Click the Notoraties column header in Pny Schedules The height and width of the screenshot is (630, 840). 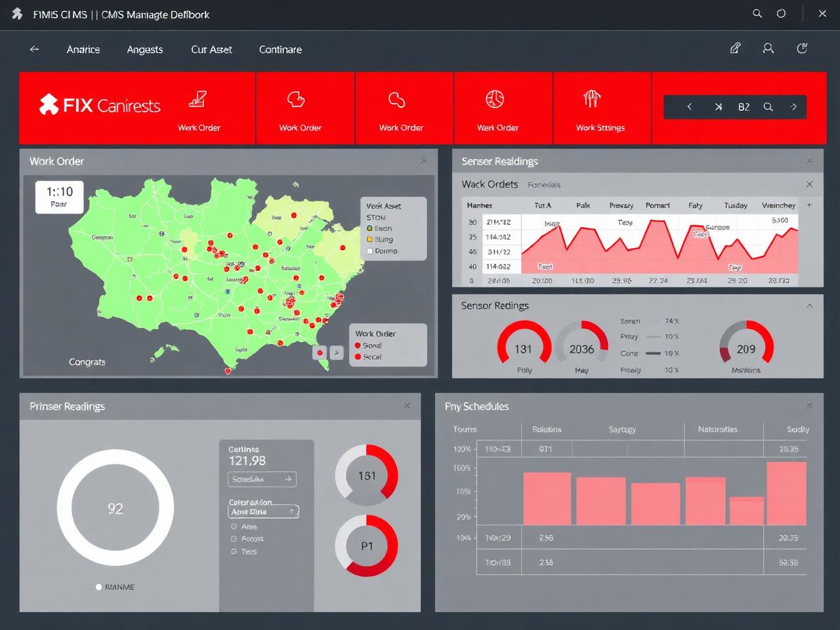pos(717,429)
